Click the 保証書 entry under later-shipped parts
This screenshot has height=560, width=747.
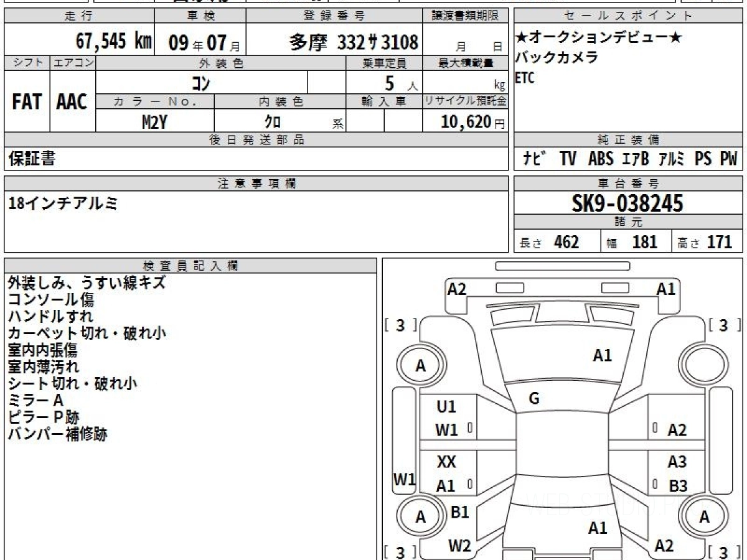[32, 159]
